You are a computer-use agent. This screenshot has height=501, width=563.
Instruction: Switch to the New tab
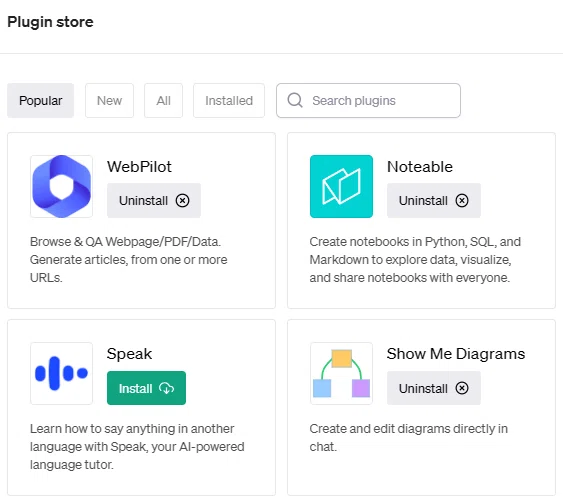[x=110, y=101]
